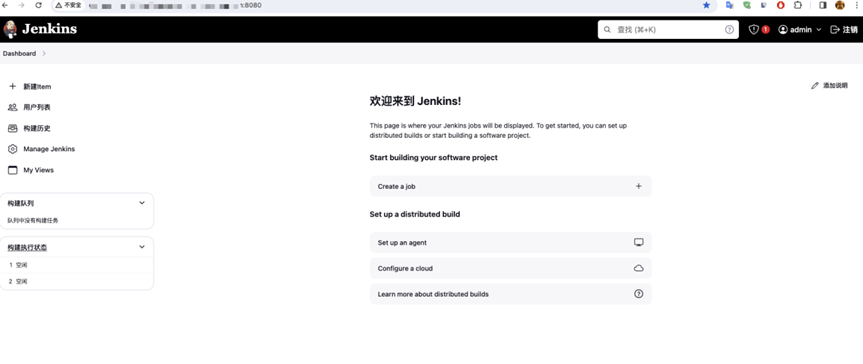Click the 用户列表 people icon
This screenshot has height=364, width=863.
pos(13,107)
